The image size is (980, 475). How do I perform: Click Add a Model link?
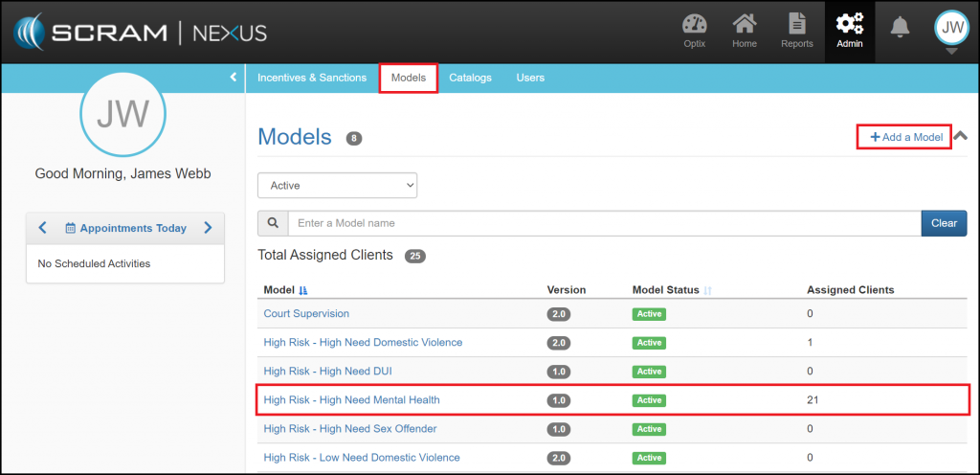[x=905, y=138]
